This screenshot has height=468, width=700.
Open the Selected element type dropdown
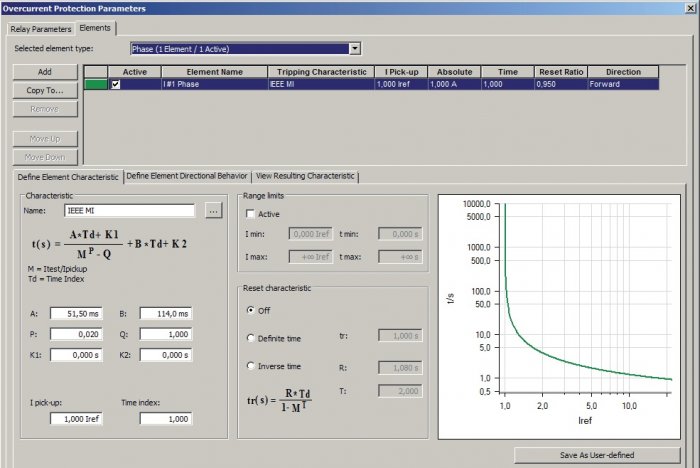click(355, 49)
